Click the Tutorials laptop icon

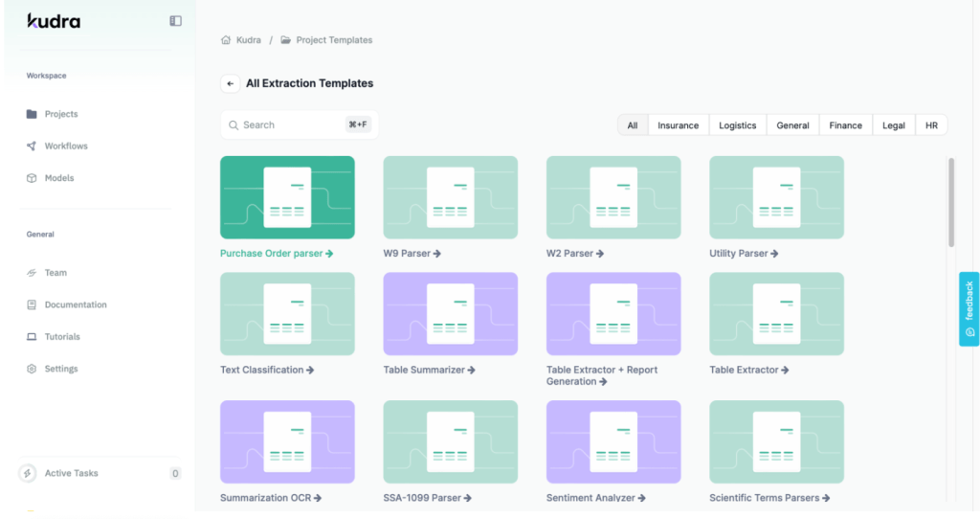click(x=32, y=336)
